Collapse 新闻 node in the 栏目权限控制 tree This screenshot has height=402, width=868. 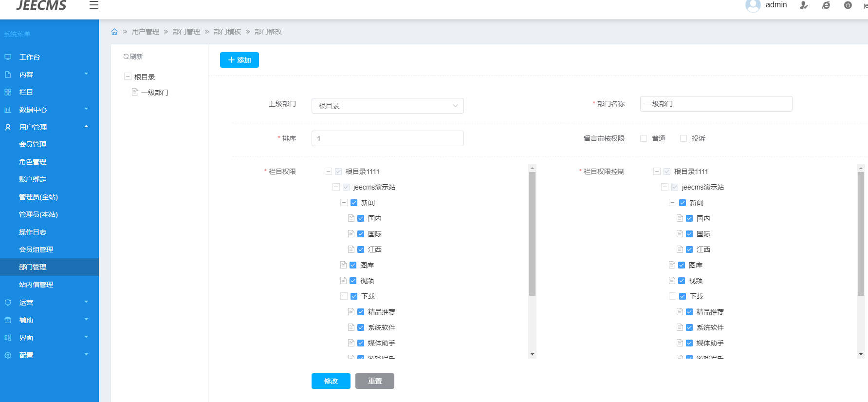click(672, 202)
